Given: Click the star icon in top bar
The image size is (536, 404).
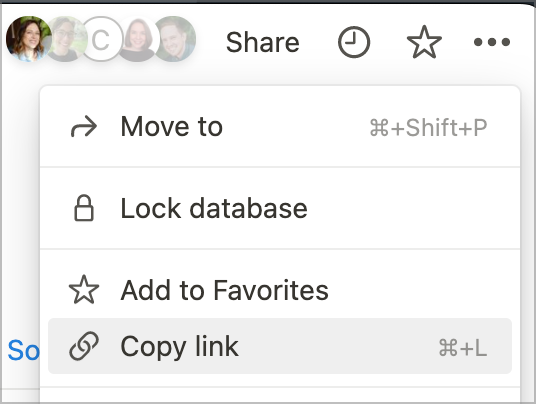Looking at the screenshot, I should 424,42.
